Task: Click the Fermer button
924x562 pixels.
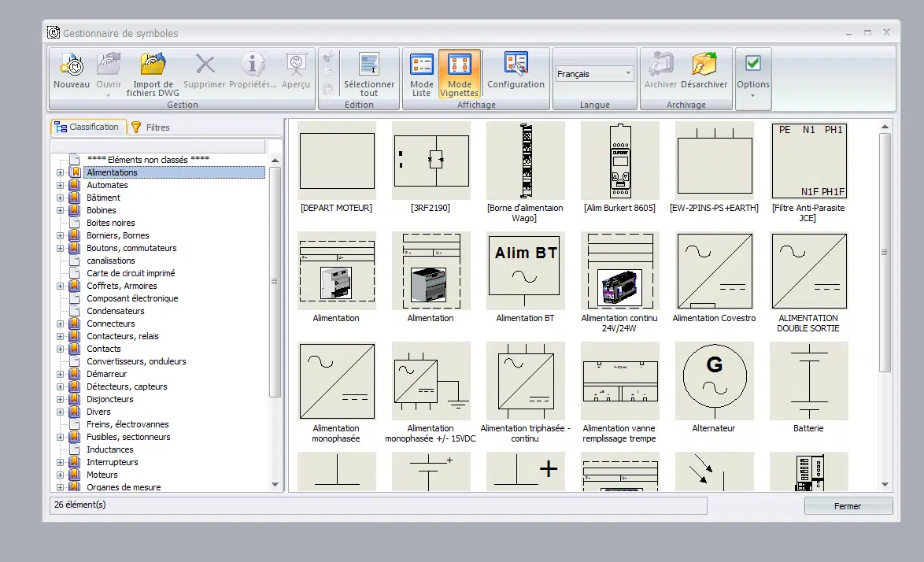Action: [x=848, y=506]
